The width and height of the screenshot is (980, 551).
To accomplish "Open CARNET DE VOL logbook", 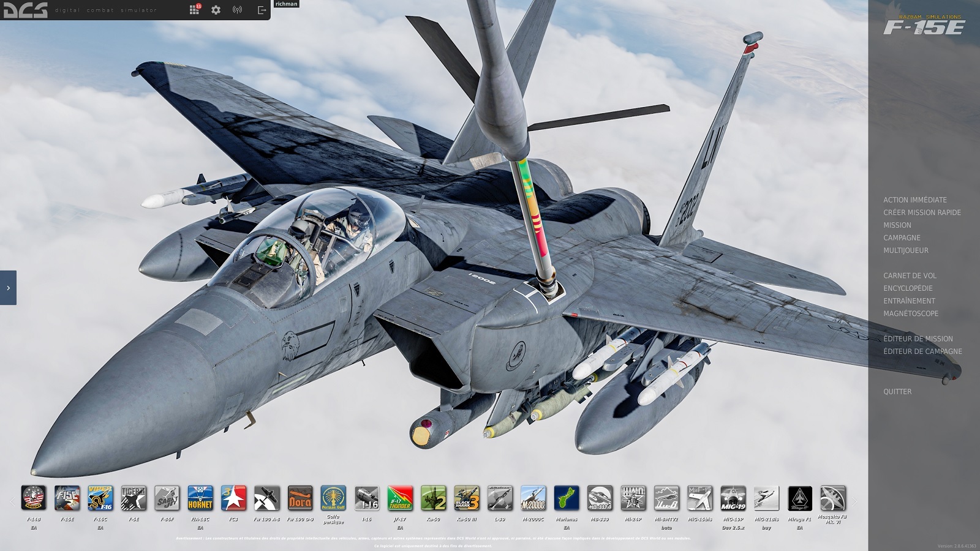I will click(910, 275).
